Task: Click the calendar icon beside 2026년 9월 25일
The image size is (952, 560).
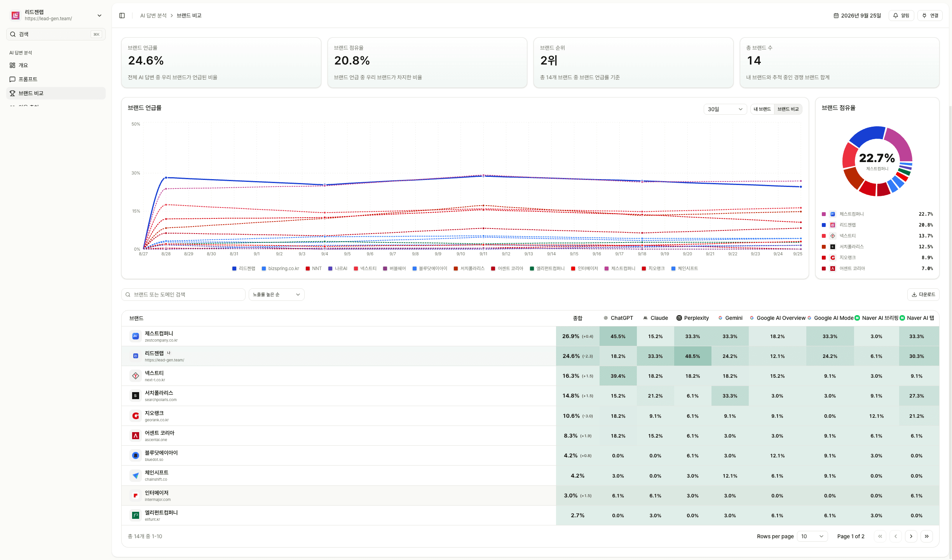Action: pyautogui.click(x=836, y=16)
